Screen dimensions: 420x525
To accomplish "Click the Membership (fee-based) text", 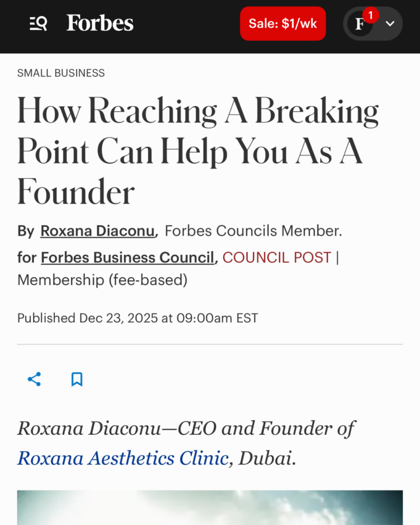I will 103,280.
